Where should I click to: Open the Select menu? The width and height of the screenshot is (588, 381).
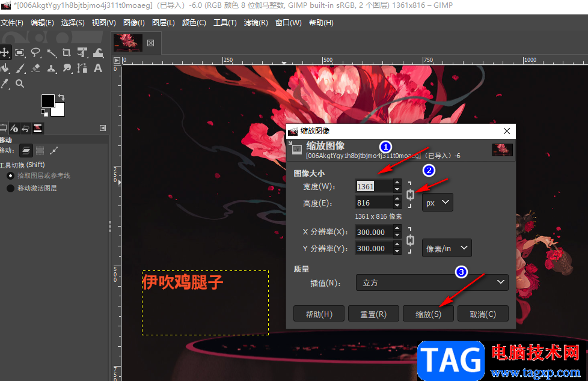(73, 23)
